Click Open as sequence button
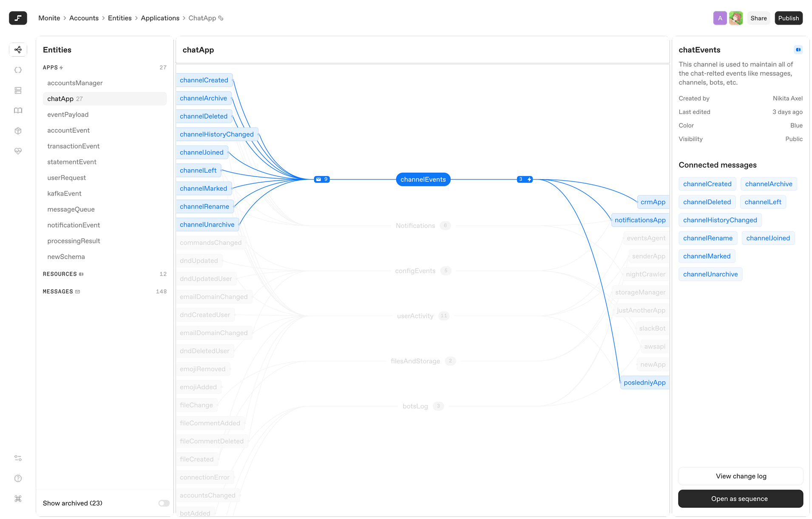 [x=741, y=499]
